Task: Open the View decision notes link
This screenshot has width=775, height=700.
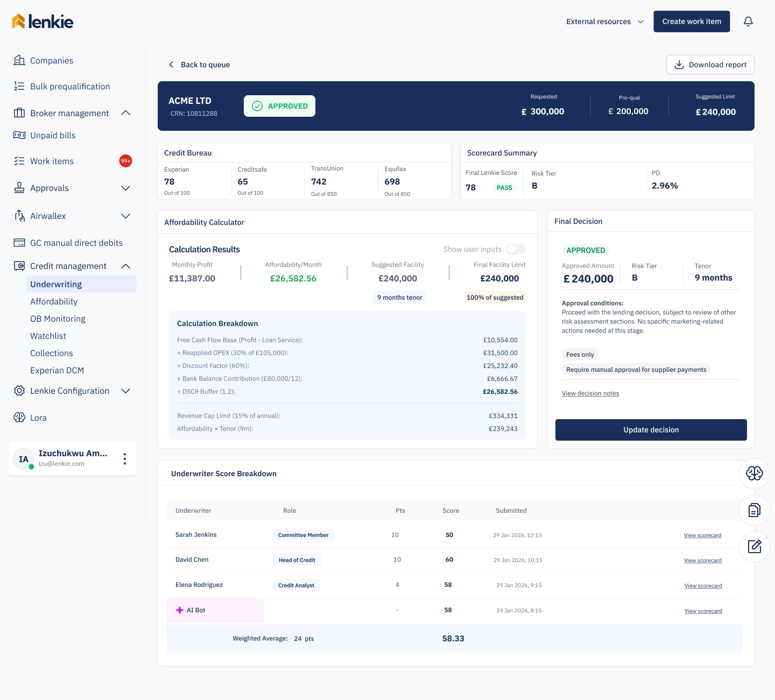Action: [590, 393]
